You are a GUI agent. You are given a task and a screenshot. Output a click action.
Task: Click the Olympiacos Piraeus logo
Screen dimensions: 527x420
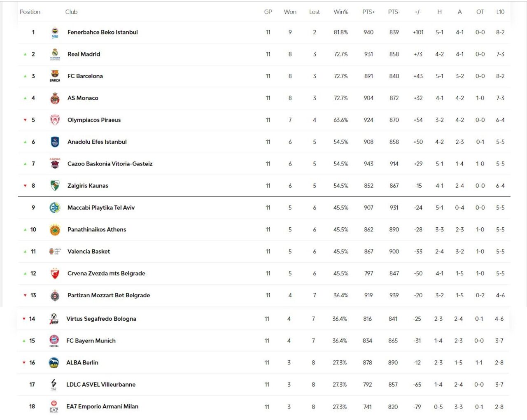pyautogui.click(x=55, y=120)
